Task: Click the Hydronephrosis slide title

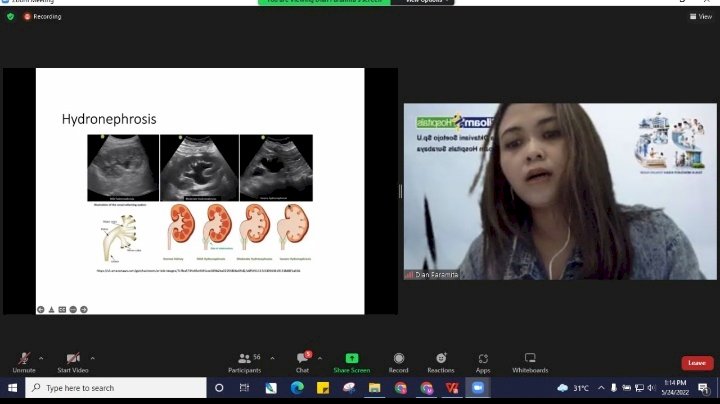Action: pyautogui.click(x=109, y=119)
